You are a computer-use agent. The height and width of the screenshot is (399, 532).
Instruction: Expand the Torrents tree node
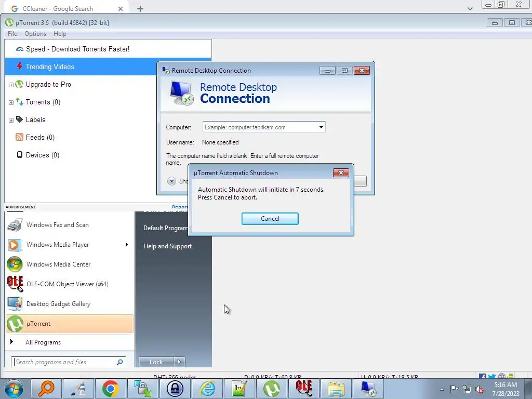(x=11, y=102)
